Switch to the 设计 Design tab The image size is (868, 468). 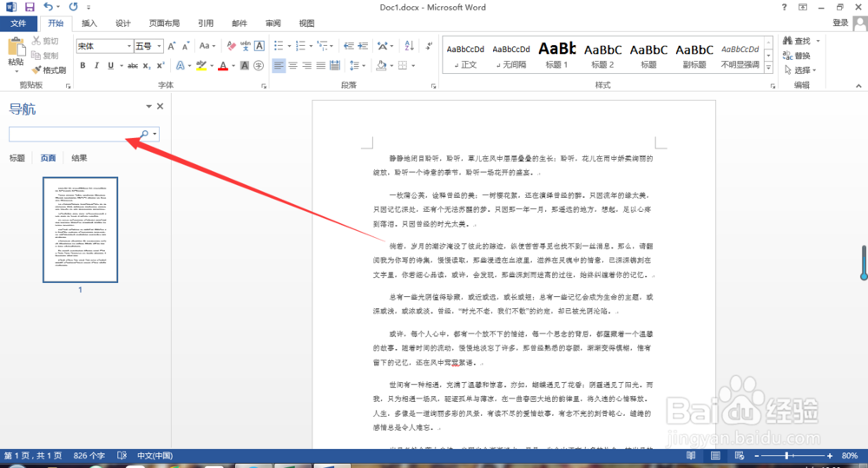tap(123, 23)
